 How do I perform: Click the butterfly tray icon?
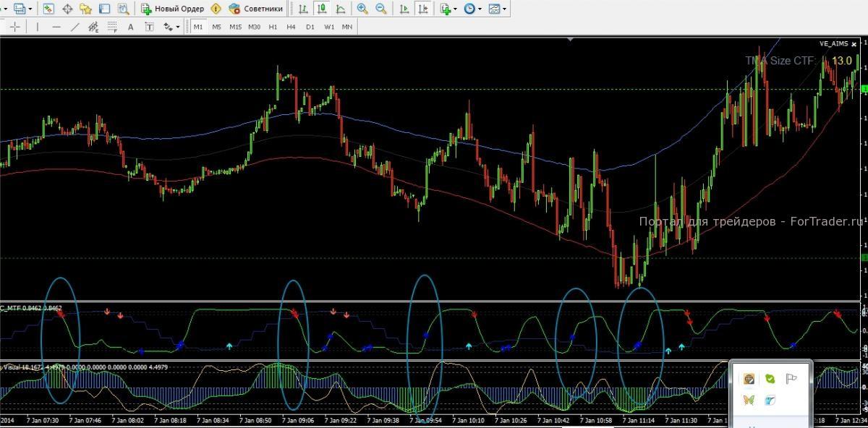pyautogui.click(x=749, y=400)
